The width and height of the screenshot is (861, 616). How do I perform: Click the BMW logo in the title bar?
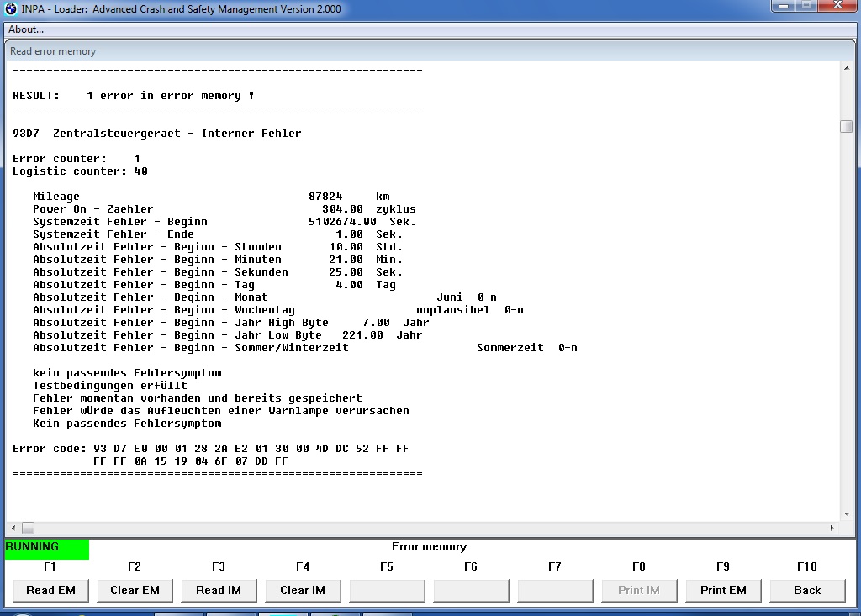click(x=9, y=8)
